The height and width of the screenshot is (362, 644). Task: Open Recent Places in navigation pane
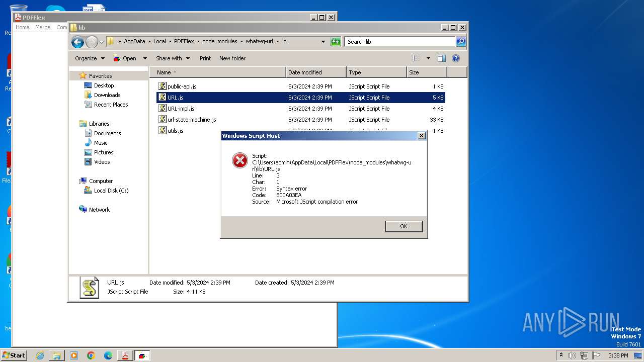[111, 105]
